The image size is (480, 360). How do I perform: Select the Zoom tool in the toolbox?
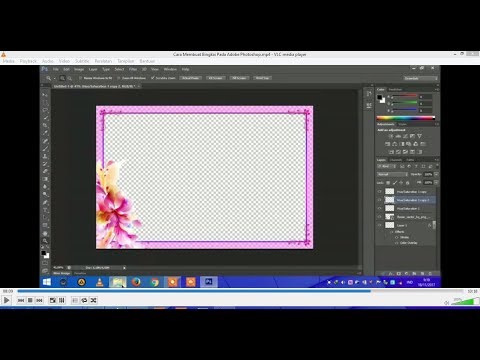point(45,241)
